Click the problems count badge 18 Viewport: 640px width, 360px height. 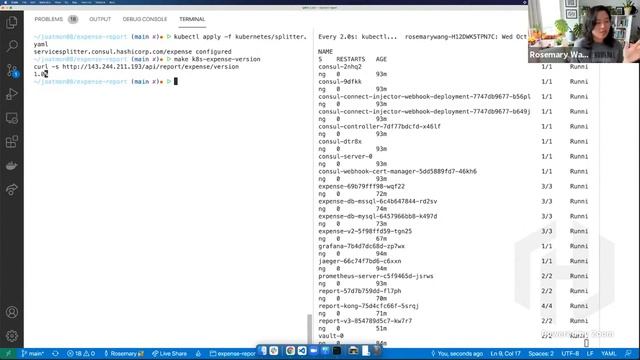pos(73,19)
